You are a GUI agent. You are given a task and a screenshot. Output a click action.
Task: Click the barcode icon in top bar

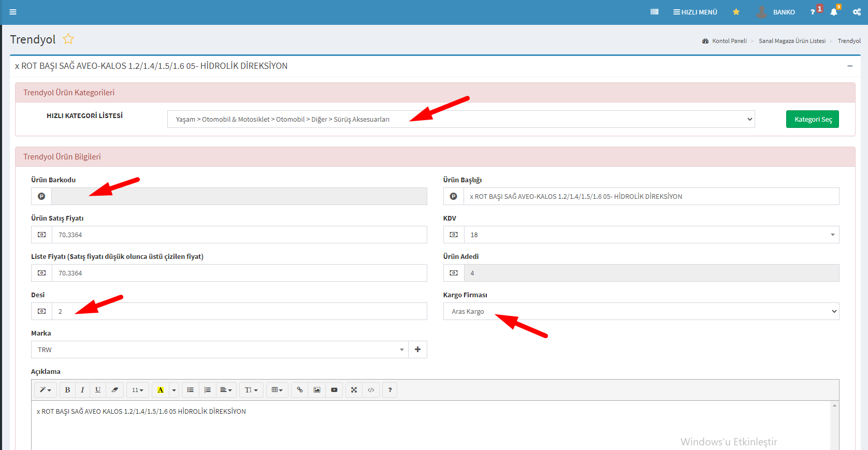coord(655,12)
